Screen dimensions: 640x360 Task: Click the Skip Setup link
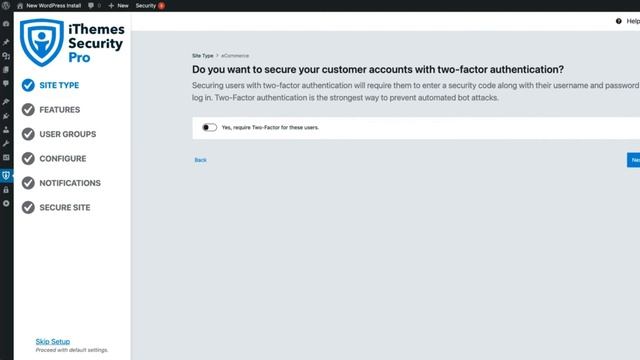click(53, 342)
